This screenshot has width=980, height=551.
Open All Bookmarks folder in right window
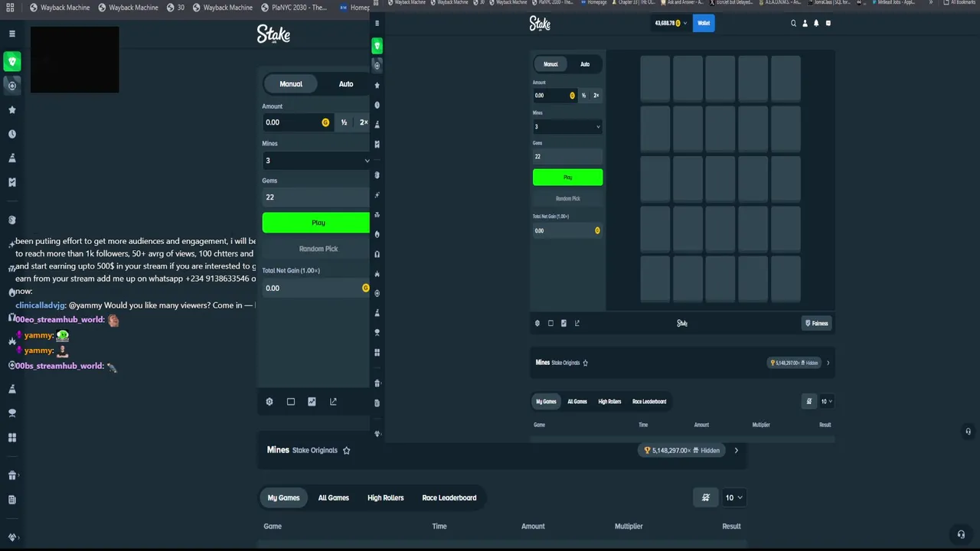[x=959, y=2]
